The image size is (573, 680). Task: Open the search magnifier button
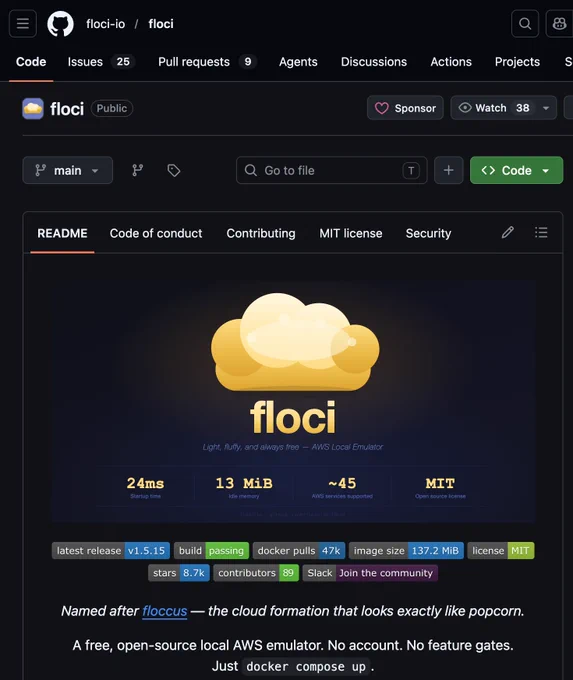[525, 23]
